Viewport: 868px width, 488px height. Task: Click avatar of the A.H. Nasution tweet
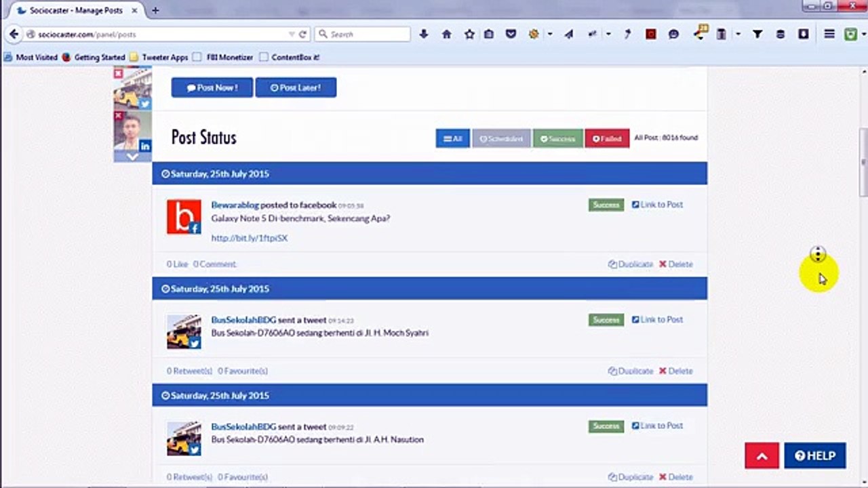pos(184,439)
